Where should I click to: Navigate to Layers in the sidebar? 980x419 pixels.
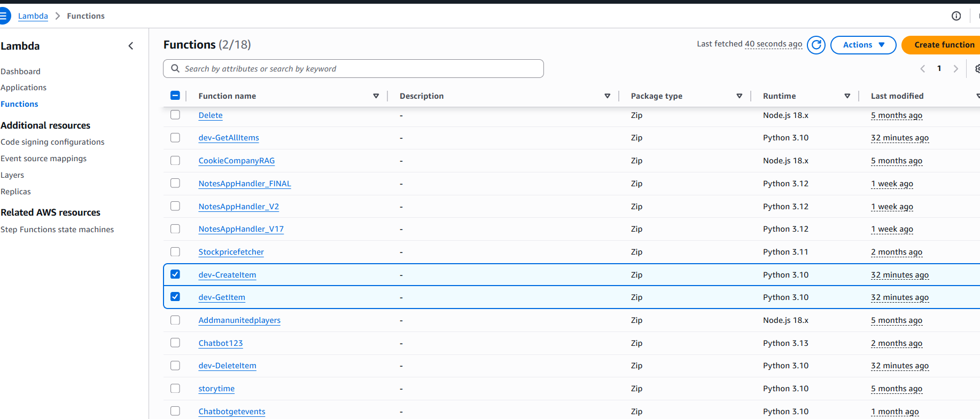click(x=12, y=175)
